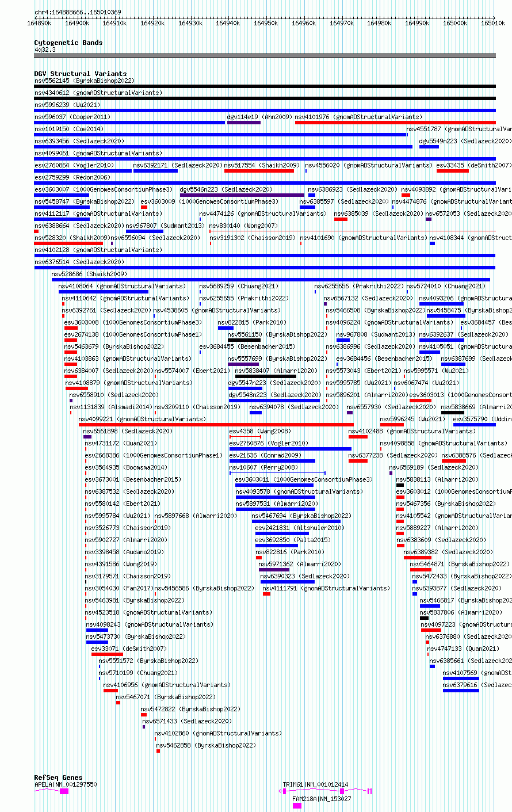Select nsv528320 (Shaikh2009) red bar
The image size is (512, 812).
68,243
